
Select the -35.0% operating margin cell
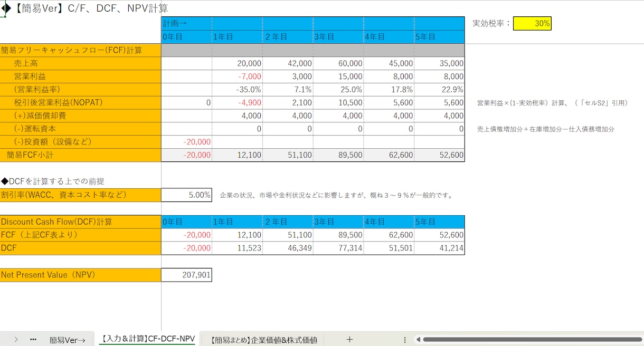pyautogui.click(x=237, y=90)
